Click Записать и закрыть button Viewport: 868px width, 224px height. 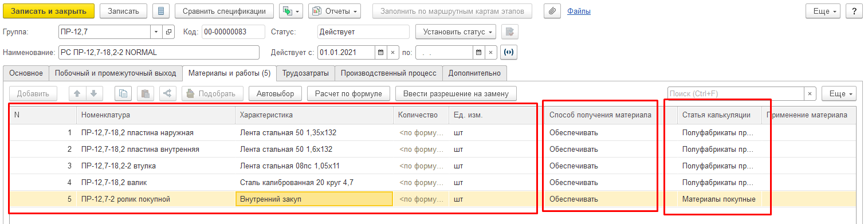49,11
